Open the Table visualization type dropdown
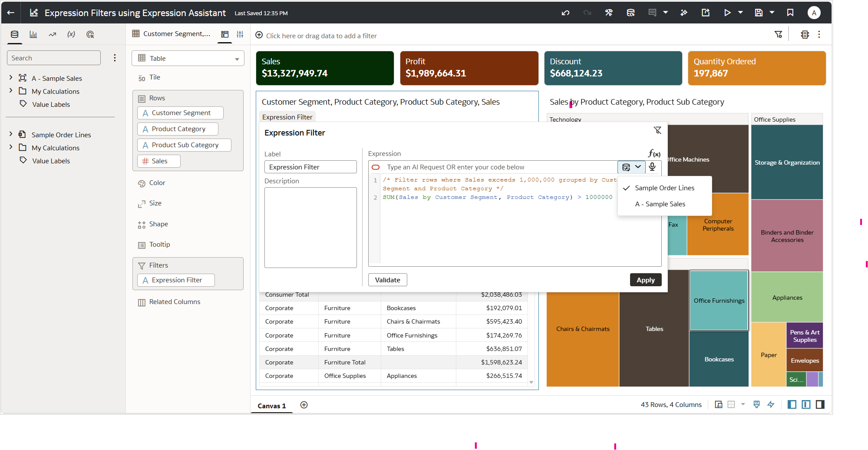Screen dimensions: 868x450 (188, 58)
